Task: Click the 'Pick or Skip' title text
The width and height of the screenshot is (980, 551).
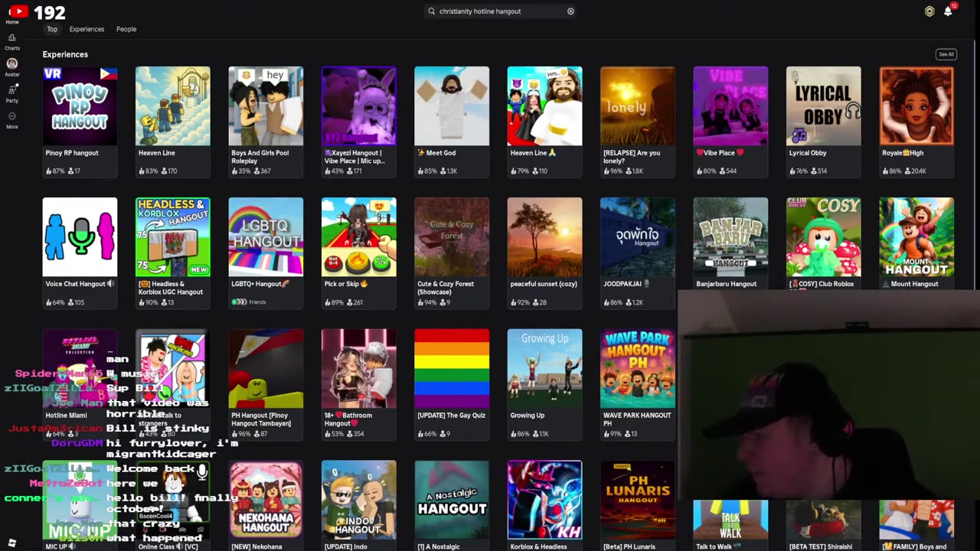Action: (x=343, y=284)
